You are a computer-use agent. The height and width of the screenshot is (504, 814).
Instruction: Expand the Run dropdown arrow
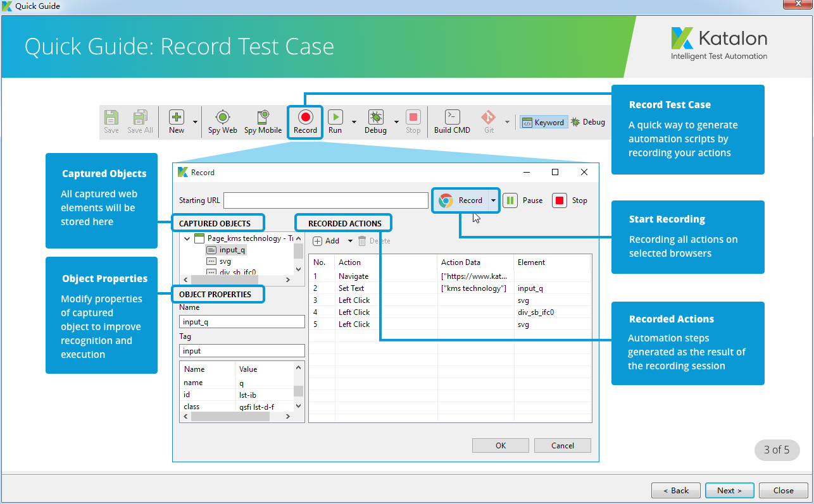(x=354, y=121)
